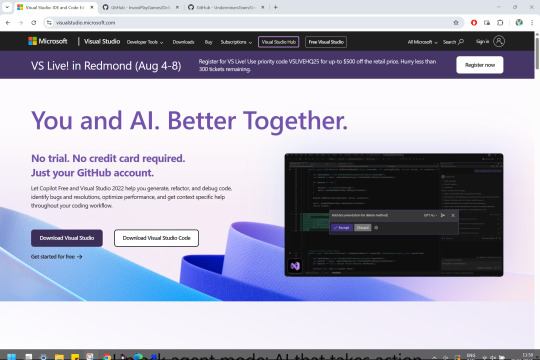Click the Sign in account avatar icon
The height and width of the screenshot is (360, 540).
(x=499, y=41)
